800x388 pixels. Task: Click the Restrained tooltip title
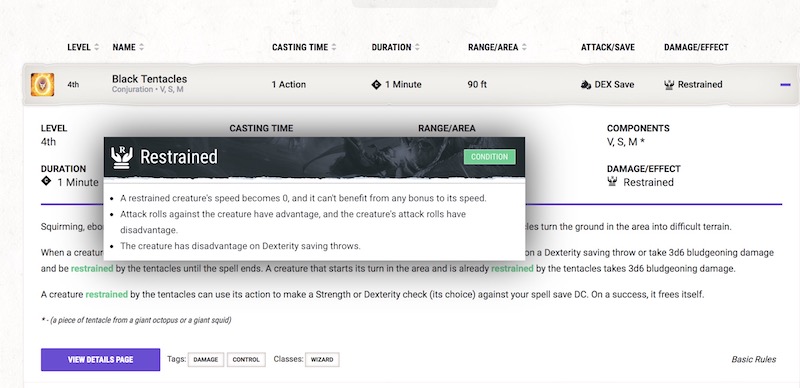coord(179,157)
